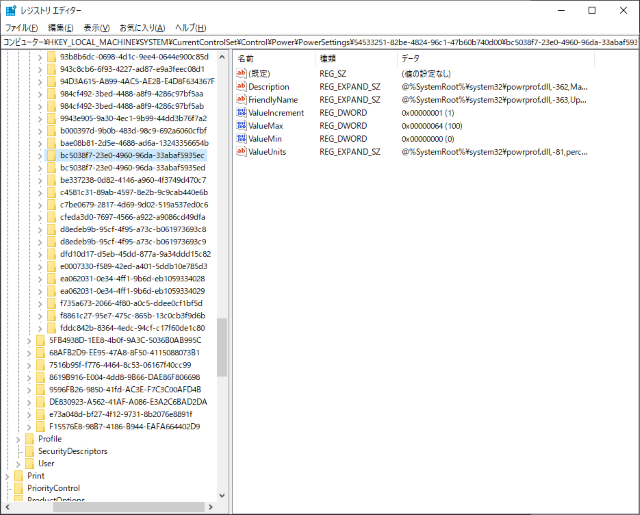Click the registry path address bar
This screenshot has width=640, height=515.
[x=320, y=43]
